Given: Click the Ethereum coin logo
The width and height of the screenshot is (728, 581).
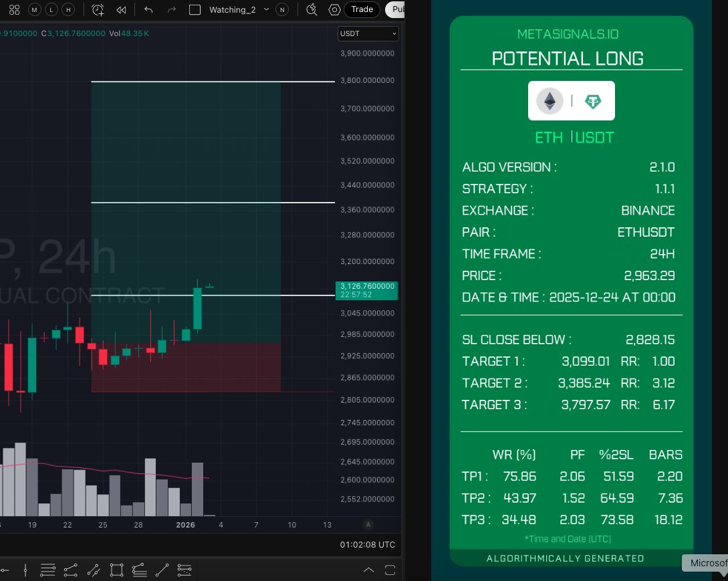Looking at the screenshot, I should (550, 101).
